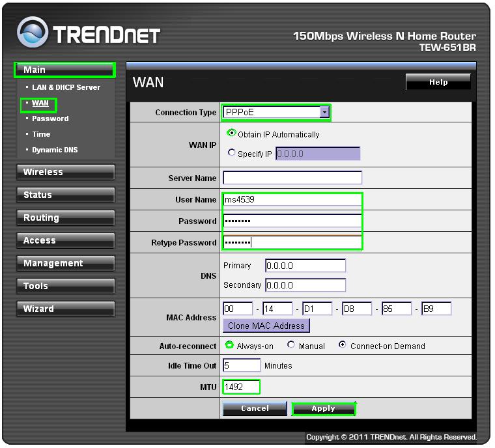Open the Main menu section
495x448 pixels.
coord(64,70)
